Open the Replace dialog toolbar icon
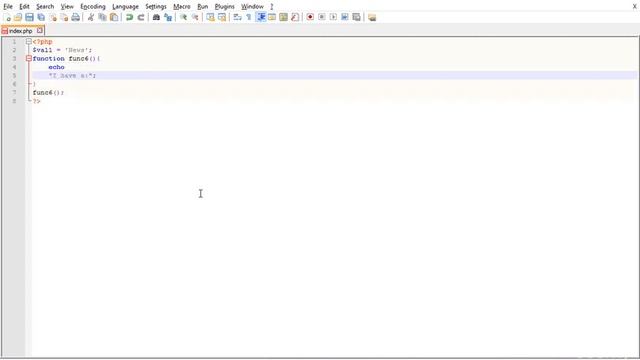The width and height of the screenshot is (640, 360). click(x=168, y=17)
